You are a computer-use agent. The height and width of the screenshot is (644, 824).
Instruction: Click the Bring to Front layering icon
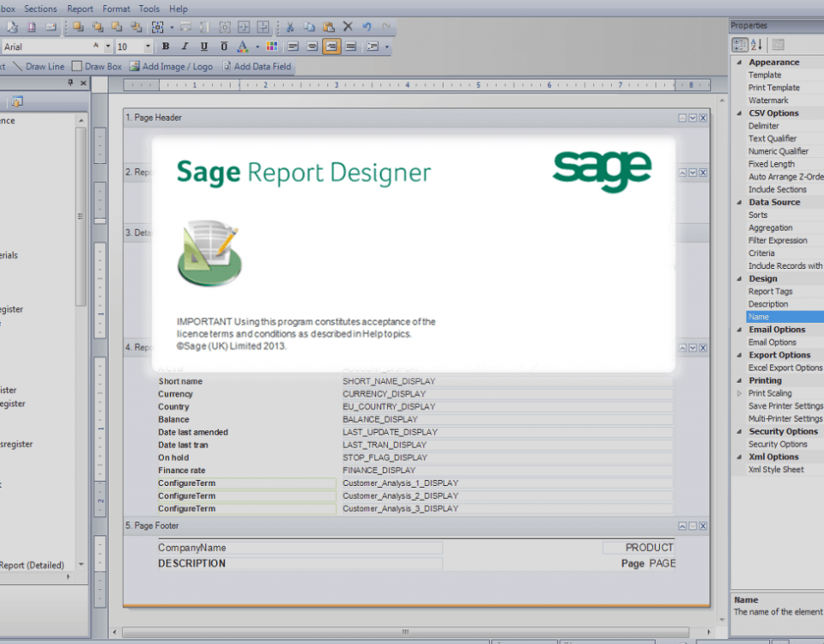[78, 27]
